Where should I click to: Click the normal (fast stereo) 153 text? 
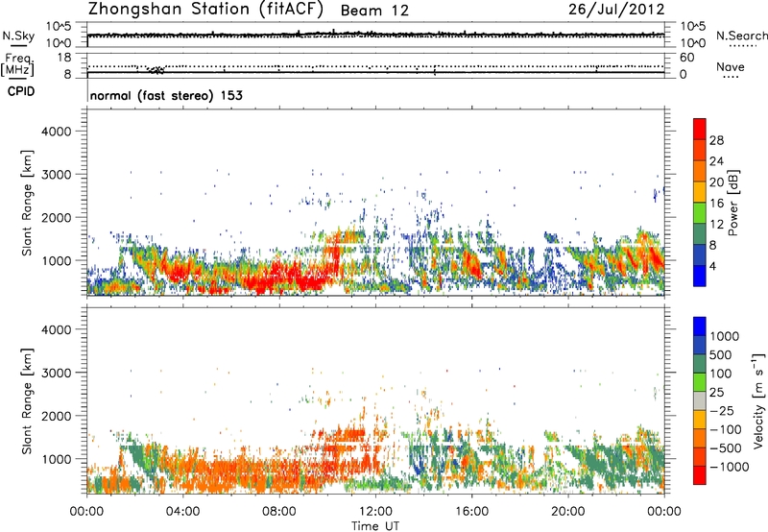[x=166, y=95]
